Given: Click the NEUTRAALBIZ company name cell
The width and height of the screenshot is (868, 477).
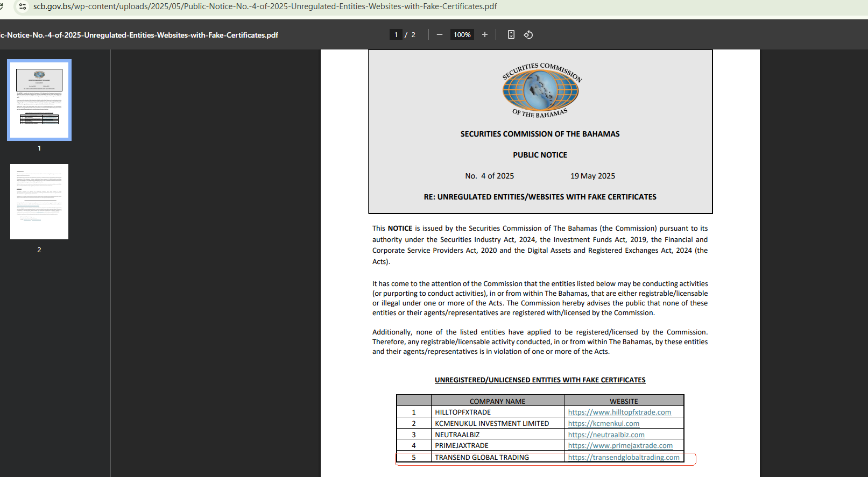Looking at the screenshot, I should point(498,435).
